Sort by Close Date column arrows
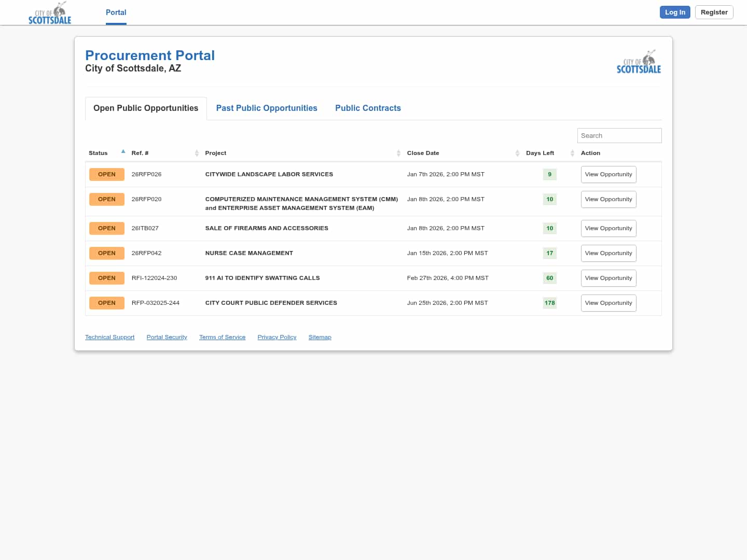 (x=517, y=153)
